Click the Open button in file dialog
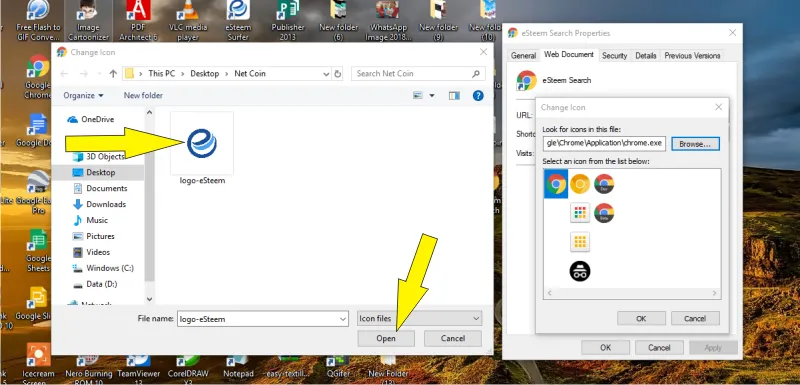Screen dimensions: 800x385 pos(386,338)
